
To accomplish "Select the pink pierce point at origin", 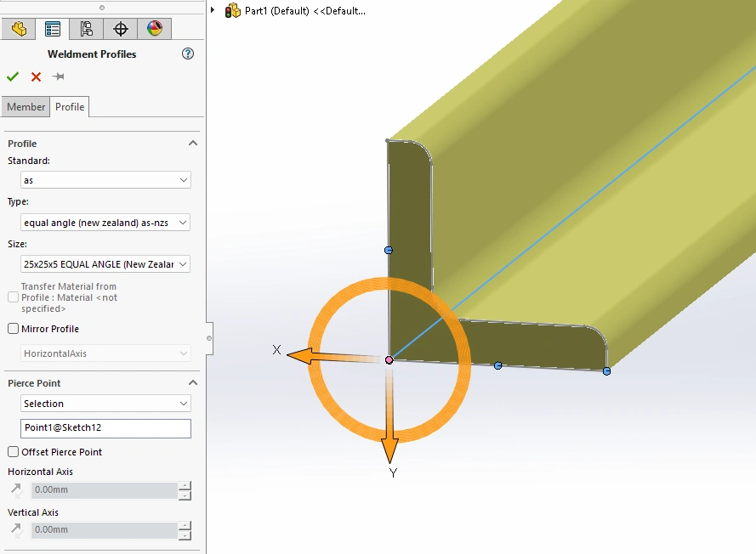I will [x=389, y=360].
